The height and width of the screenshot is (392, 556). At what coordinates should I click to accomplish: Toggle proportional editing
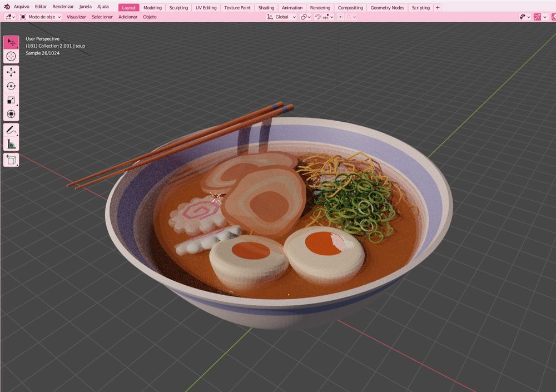pyautogui.click(x=340, y=17)
